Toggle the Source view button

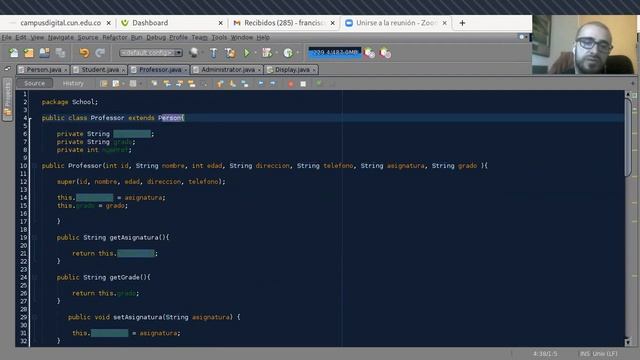[35, 83]
